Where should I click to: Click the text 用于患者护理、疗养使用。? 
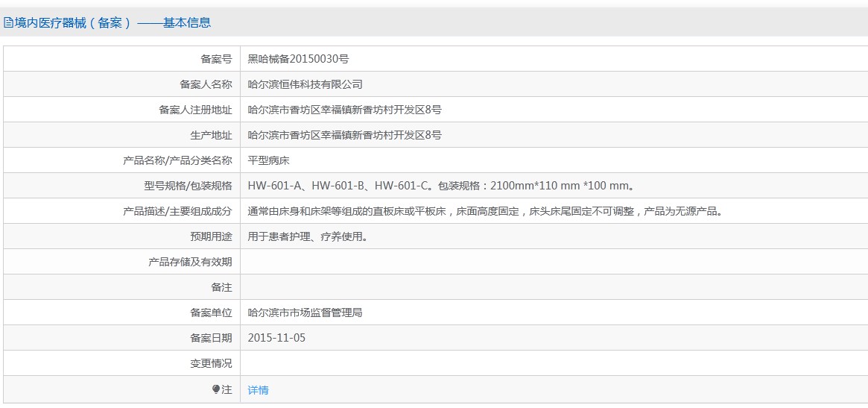click(308, 237)
